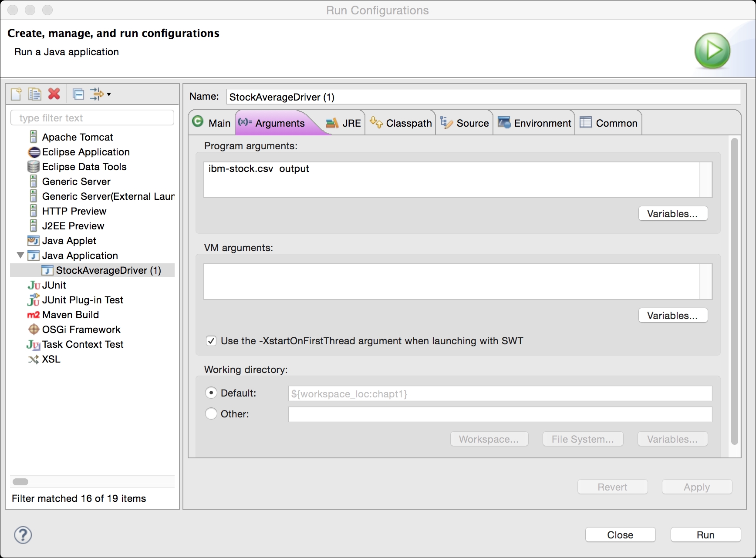Click the Generic Server icon
756x558 pixels.
[x=34, y=182]
